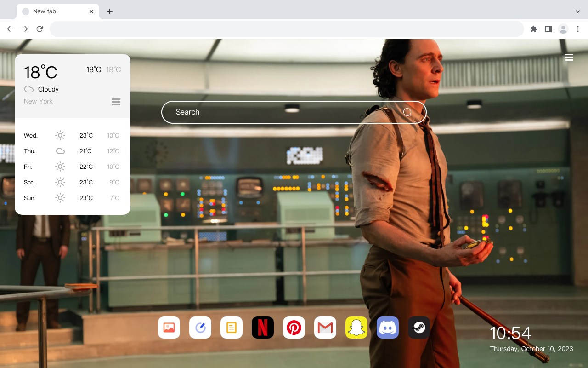
Task: Click the sunny icon in Sat. row
Action: click(x=60, y=182)
